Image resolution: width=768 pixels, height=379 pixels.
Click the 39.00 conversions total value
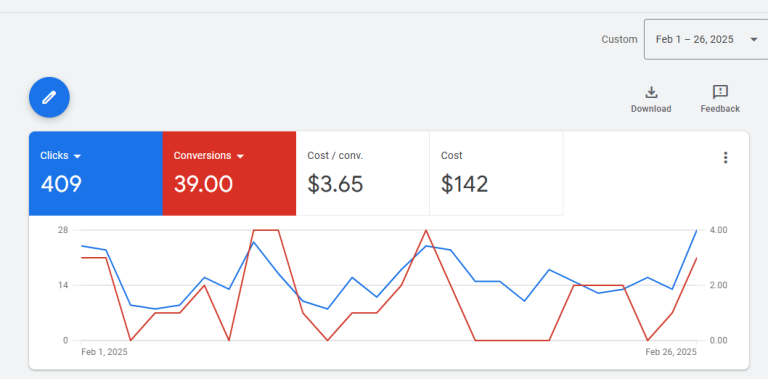point(203,184)
